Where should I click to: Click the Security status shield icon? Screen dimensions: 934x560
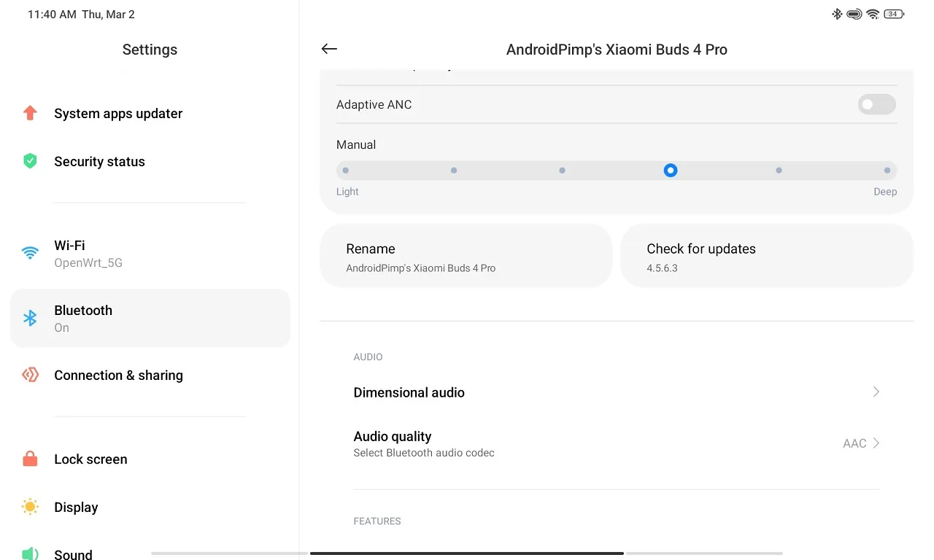point(30,160)
